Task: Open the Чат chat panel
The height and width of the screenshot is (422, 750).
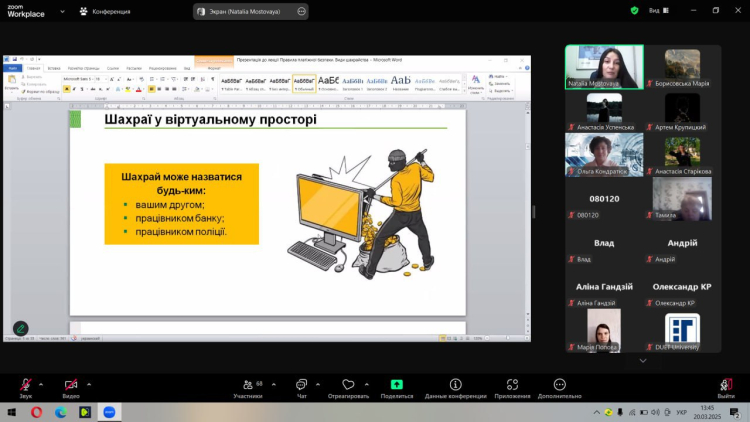Action: 301,386
